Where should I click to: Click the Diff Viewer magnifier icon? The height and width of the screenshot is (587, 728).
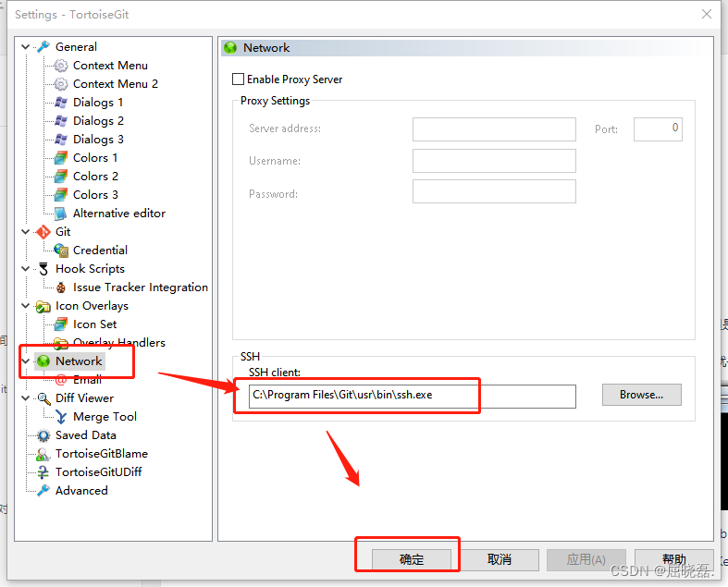[43, 398]
